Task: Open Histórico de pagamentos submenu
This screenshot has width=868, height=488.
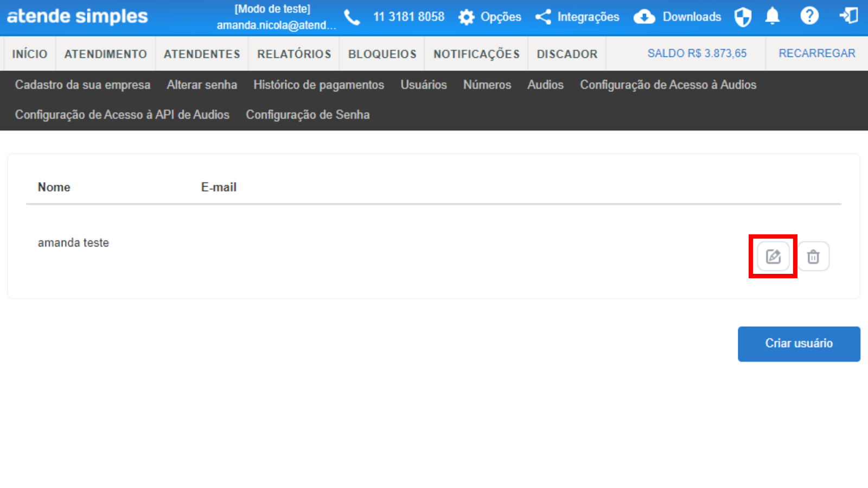Action: (318, 85)
